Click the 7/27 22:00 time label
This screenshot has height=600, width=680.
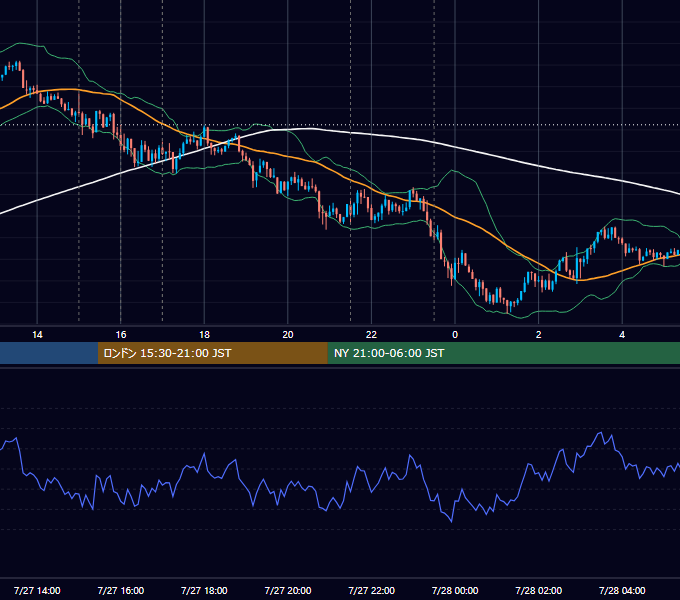click(372, 590)
